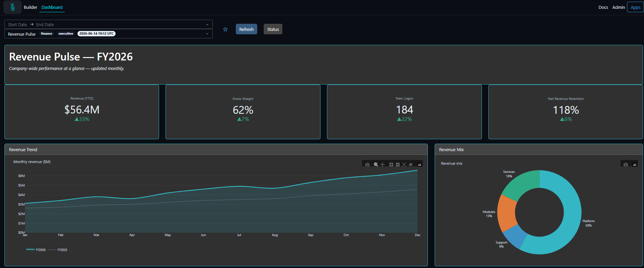The image size is (644, 268).
Task: Click the Plotly logo in Revenue Trend modebar
Action: (419, 164)
